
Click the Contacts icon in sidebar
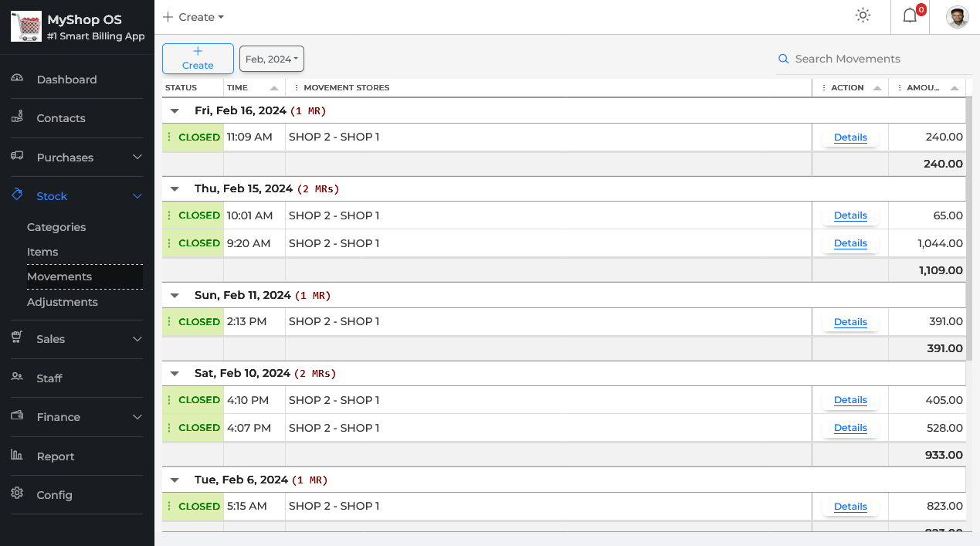17,117
